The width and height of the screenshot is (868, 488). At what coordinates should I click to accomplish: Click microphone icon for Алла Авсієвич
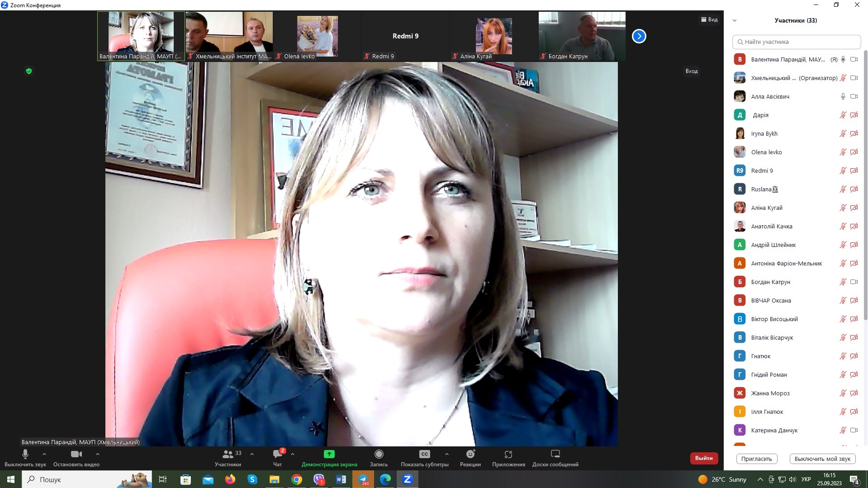coord(843,96)
